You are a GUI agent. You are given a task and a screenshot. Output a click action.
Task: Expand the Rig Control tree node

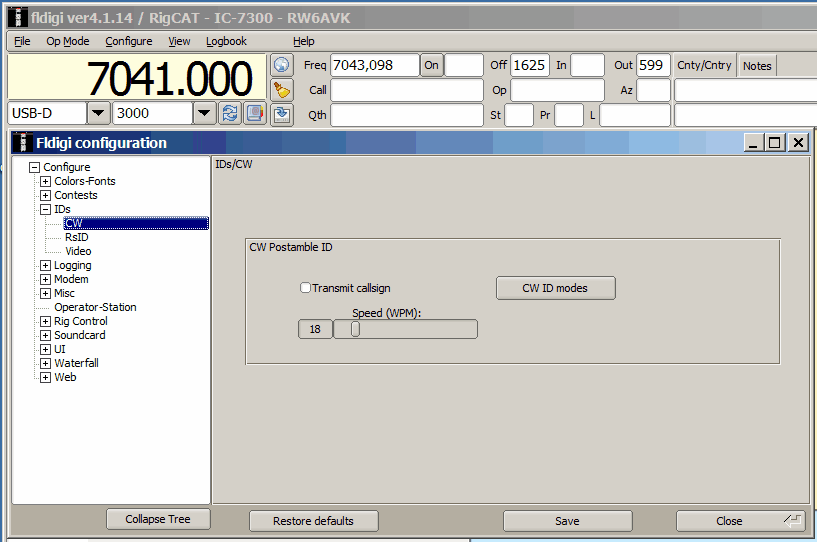pyautogui.click(x=45, y=321)
